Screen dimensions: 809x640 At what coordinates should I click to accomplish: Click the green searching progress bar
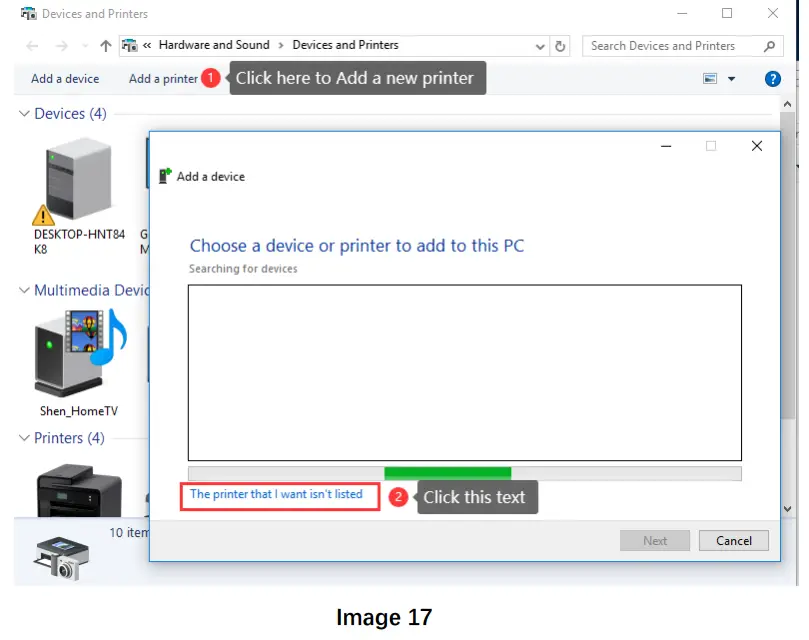point(447,472)
